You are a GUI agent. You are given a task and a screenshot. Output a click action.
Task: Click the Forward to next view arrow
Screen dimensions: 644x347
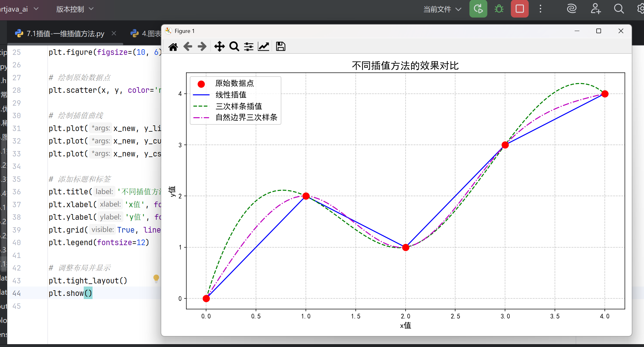202,47
